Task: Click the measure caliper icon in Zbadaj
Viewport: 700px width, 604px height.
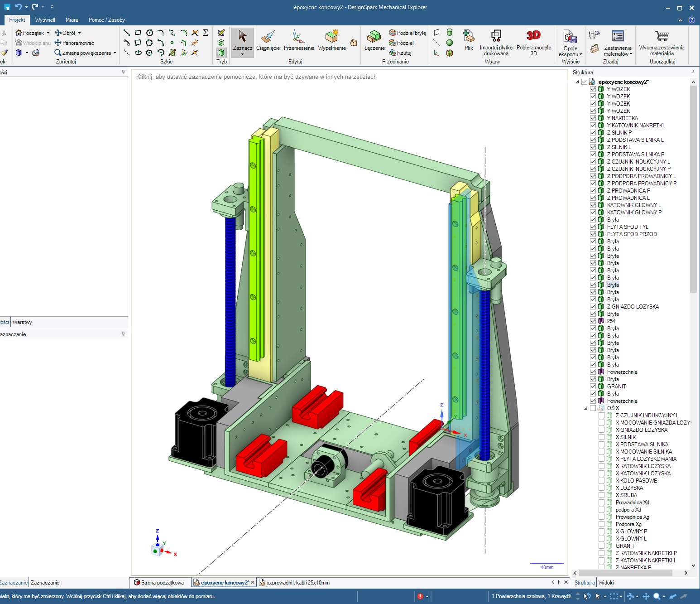Action: pyautogui.click(x=595, y=34)
